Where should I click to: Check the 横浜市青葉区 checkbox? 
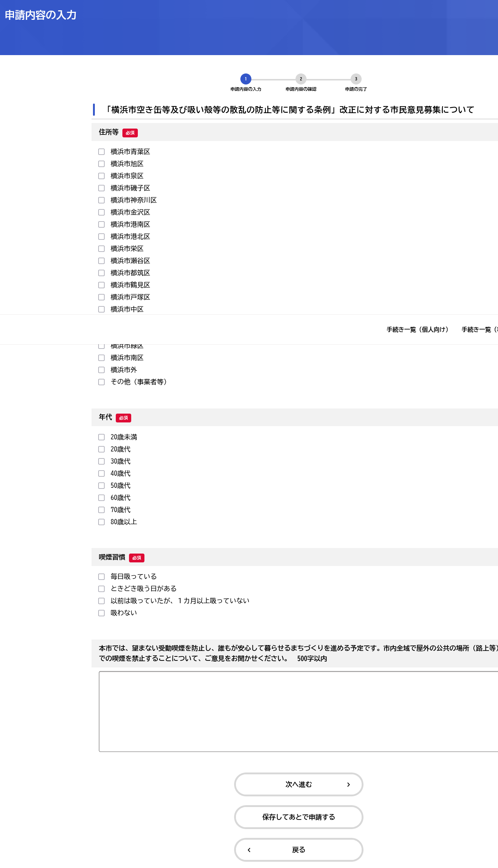(x=101, y=152)
